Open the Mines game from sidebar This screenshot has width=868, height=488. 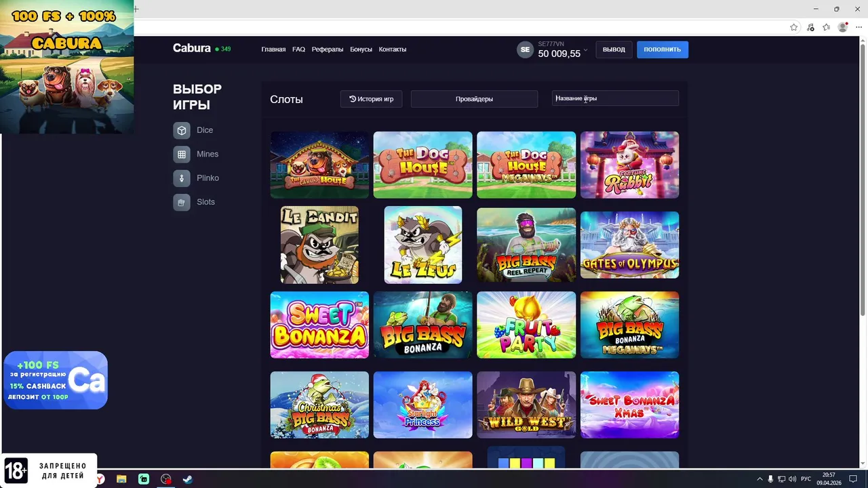(196, 154)
